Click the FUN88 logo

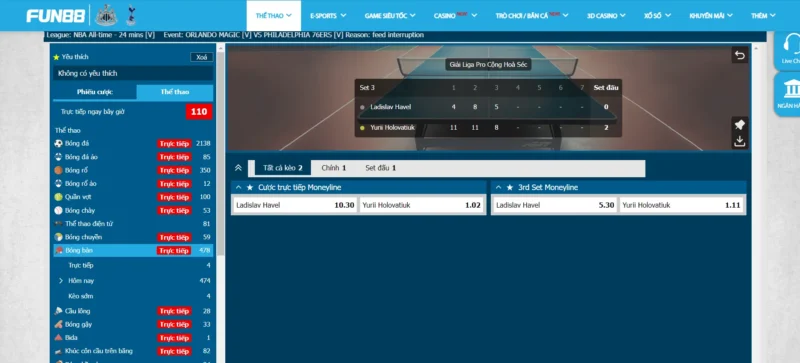pyautogui.click(x=56, y=16)
